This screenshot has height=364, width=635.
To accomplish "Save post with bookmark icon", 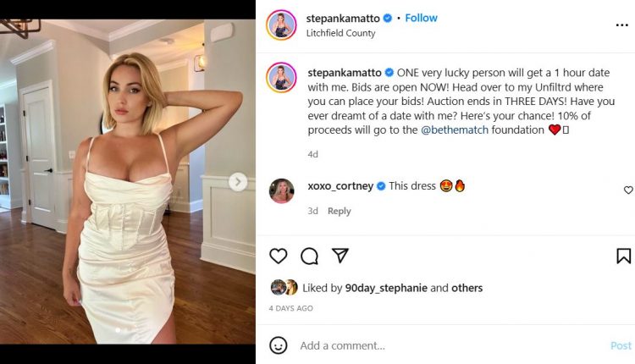I will click(624, 256).
